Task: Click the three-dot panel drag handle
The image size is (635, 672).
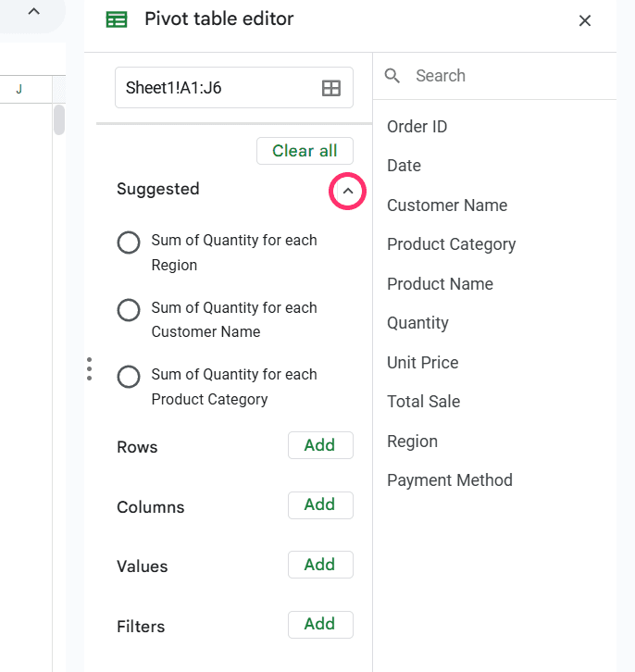Action: [89, 368]
